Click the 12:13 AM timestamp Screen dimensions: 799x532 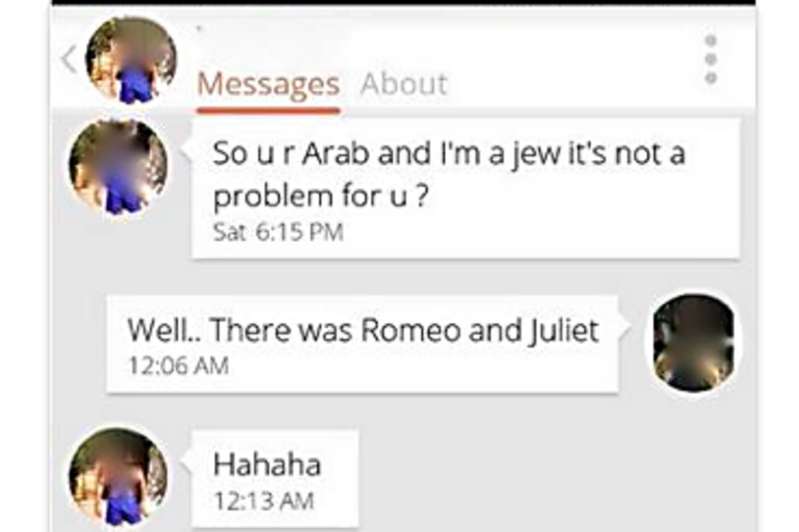(263, 501)
